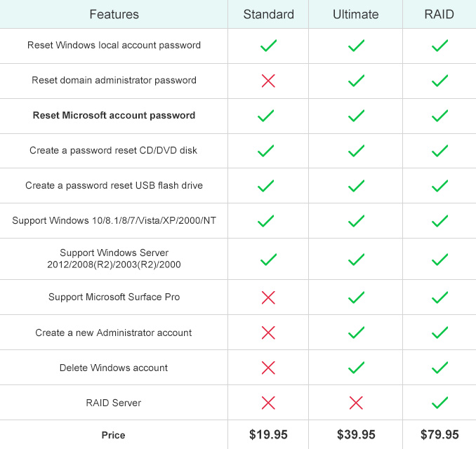Viewport: 476px width, 449px height.
Task: Click the Features column header
Action: click(114, 14)
